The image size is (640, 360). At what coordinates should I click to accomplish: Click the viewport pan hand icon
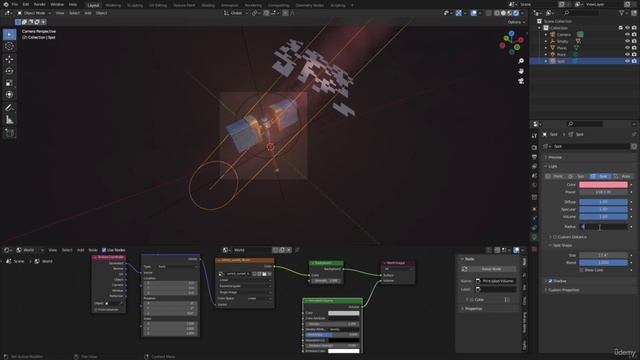(521, 71)
